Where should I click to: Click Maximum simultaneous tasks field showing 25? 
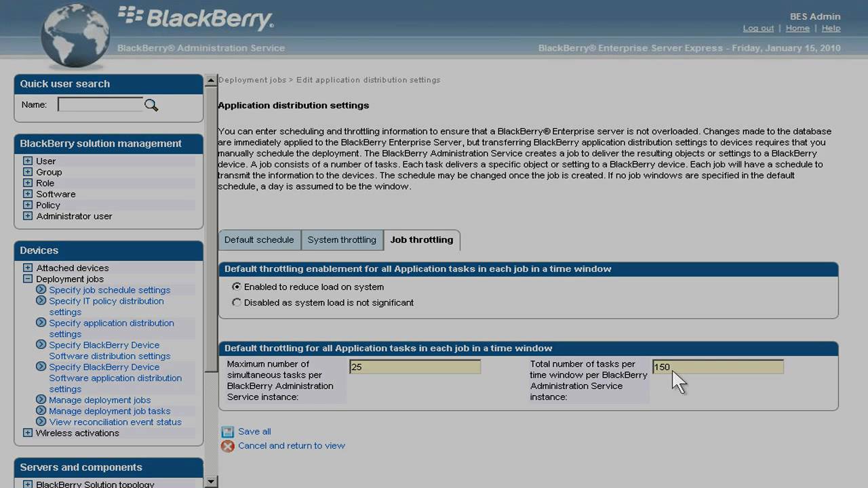pos(414,367)
